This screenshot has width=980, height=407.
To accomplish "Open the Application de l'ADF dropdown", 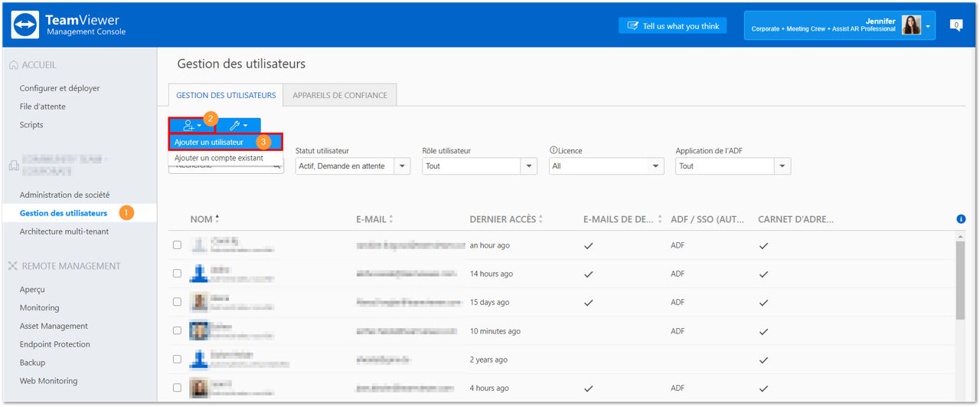I will tap(733, 166).
